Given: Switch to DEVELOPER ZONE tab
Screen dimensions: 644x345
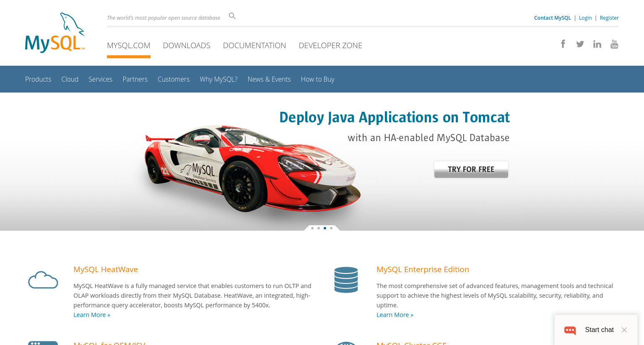Looking at the screenshot, I should click(x=330, y=45).
